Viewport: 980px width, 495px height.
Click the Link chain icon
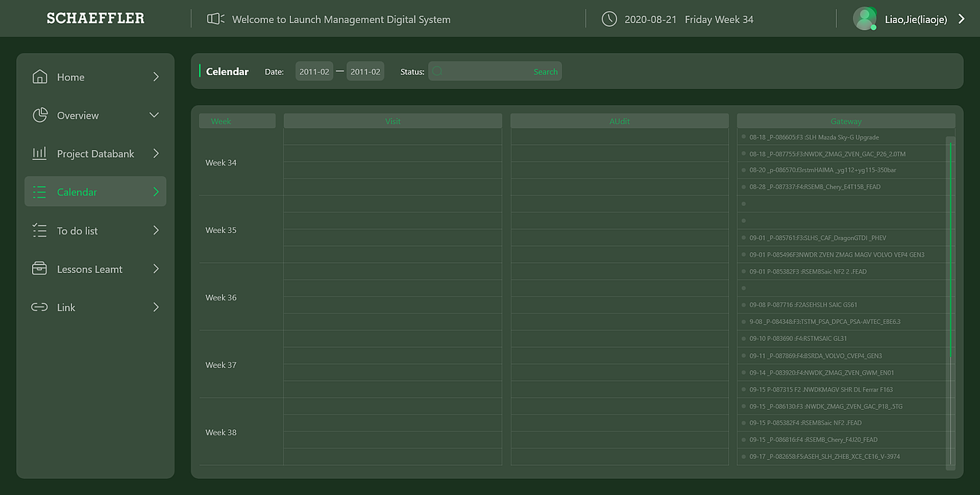click(x=40, y=307)
